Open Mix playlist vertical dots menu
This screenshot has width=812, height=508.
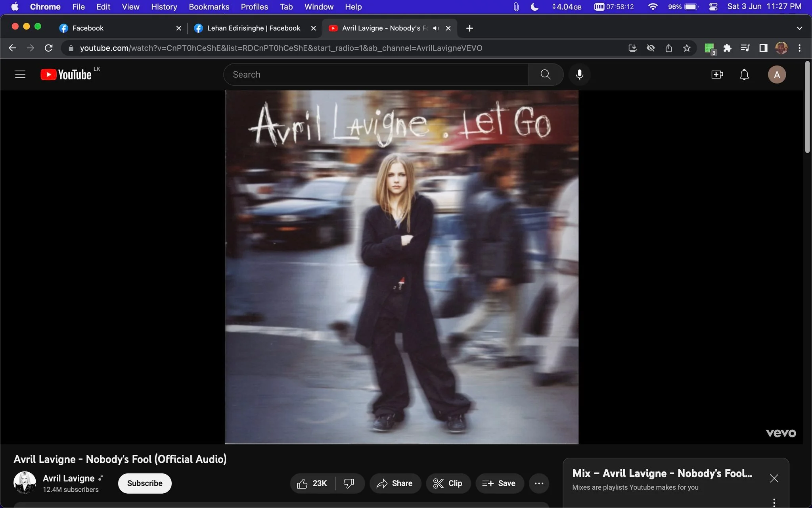774,502
